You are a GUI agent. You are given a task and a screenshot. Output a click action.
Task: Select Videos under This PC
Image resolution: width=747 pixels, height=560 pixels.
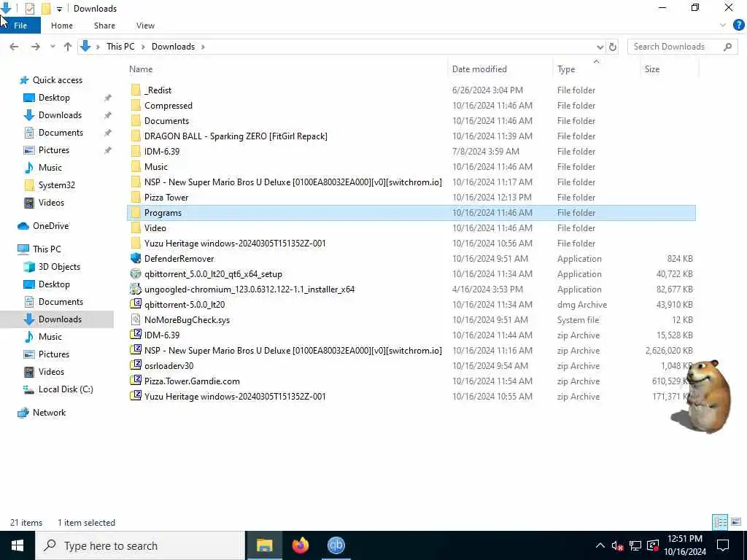click(51, 371)
